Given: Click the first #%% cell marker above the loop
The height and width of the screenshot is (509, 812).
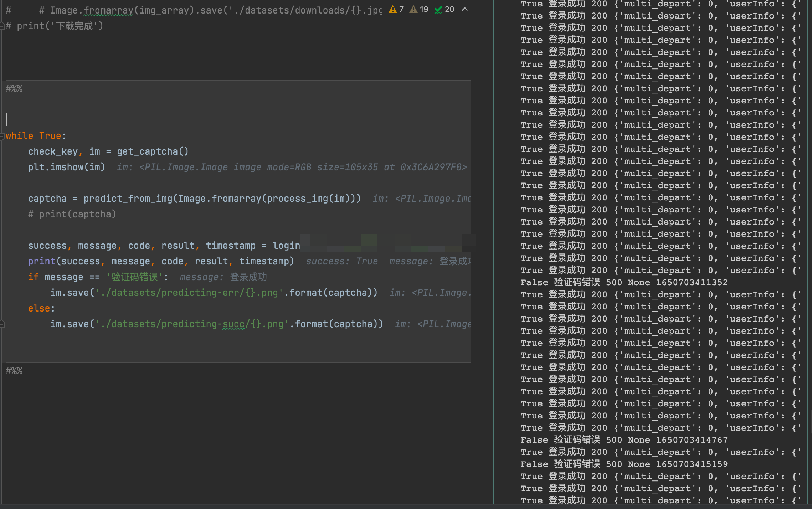Looking at the screenshot, I should (14, 89).
